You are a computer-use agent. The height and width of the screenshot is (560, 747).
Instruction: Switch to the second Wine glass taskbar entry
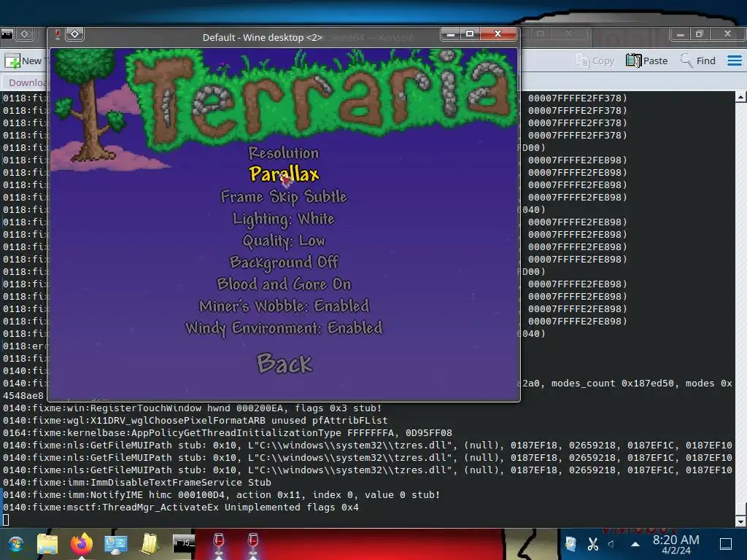(253, 544)
